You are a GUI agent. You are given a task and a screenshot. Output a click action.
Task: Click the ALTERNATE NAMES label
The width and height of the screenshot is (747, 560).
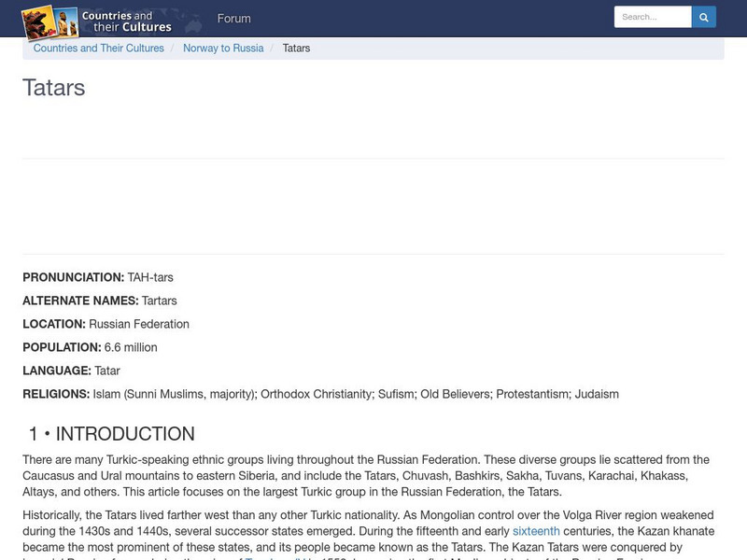click(x=80, y=301)
